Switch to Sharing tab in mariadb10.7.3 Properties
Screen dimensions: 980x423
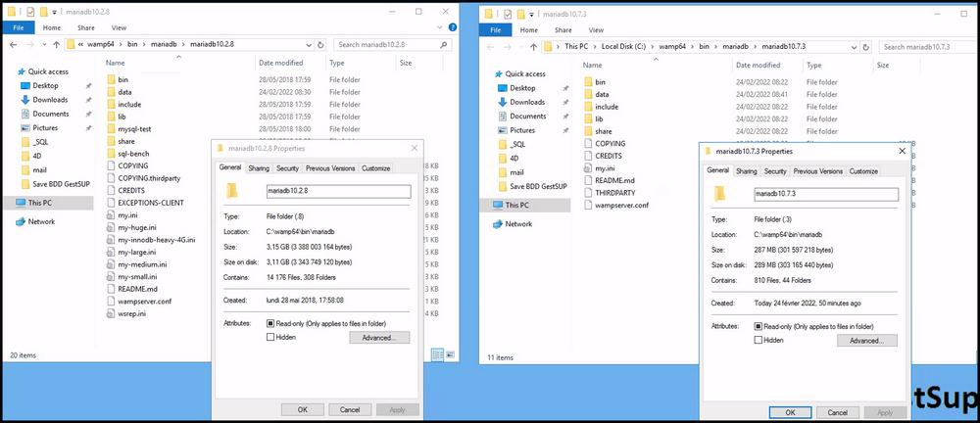[x=746, y=171]
